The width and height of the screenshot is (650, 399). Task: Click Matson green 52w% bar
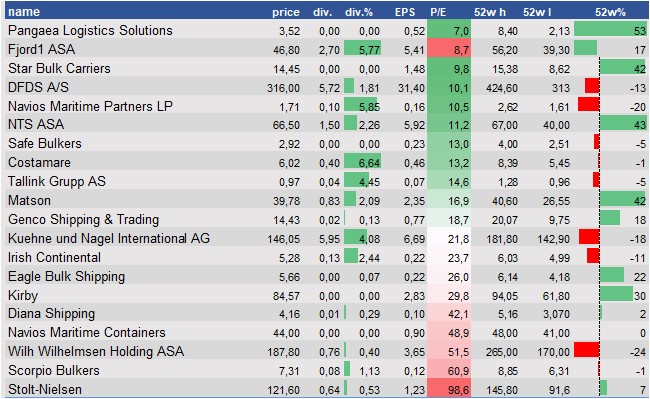623,199
